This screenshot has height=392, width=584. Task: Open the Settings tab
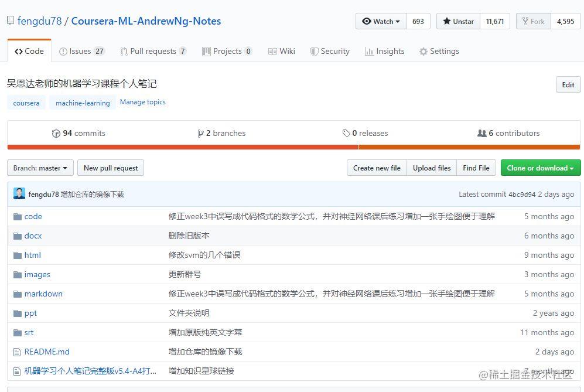[439, 51]
